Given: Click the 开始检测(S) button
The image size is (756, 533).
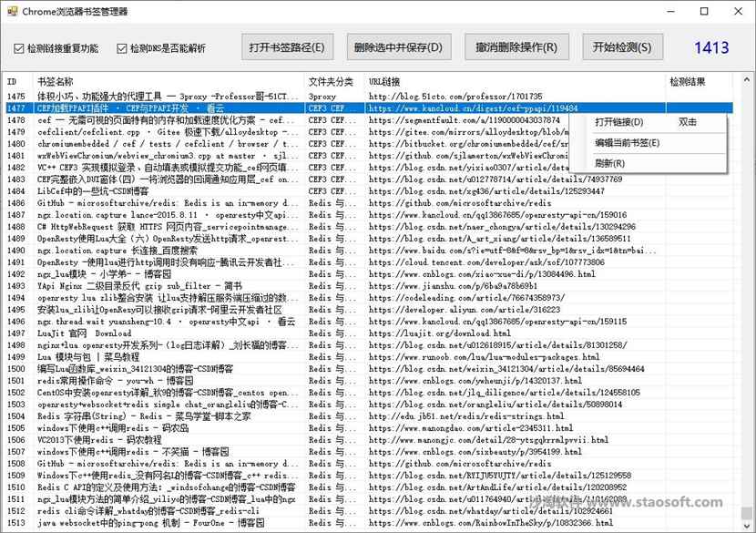Looking at the screenshot, I should coord(622,47).
